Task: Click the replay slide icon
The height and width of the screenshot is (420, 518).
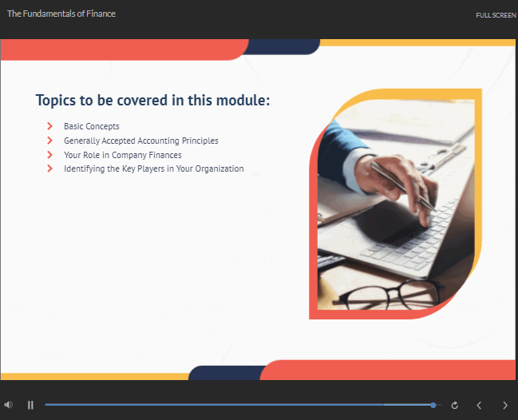Action: (x=455, y=405)
